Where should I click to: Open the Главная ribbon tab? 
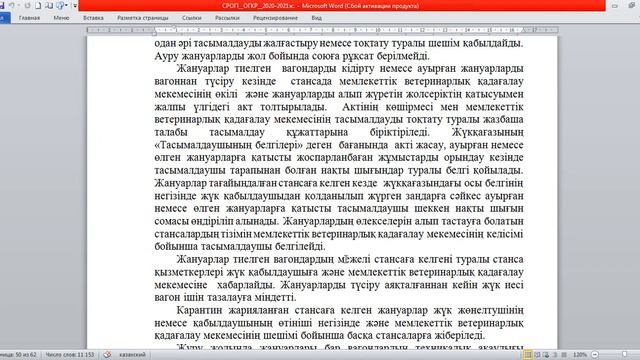(29, 18)
